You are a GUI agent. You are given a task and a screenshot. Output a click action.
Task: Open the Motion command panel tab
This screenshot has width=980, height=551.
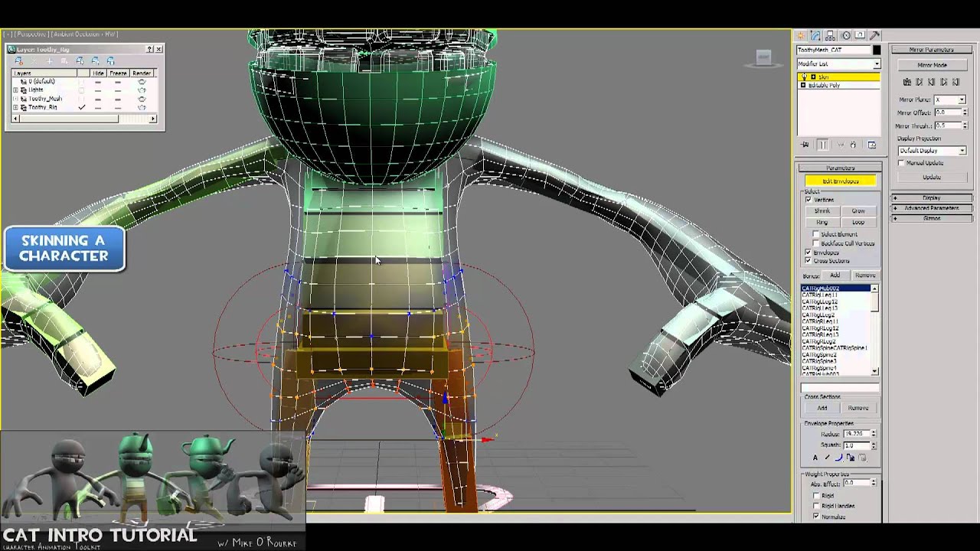click(x=846, y=35)
